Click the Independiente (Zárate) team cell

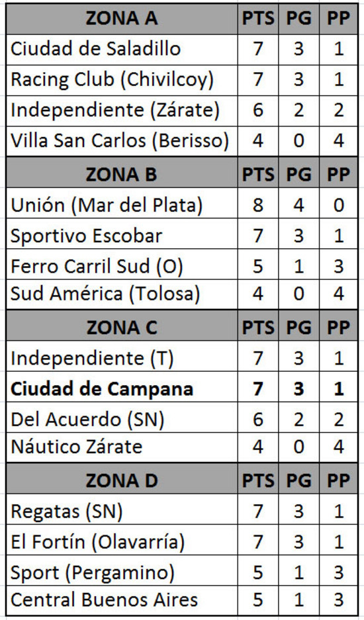pos(122,111)
